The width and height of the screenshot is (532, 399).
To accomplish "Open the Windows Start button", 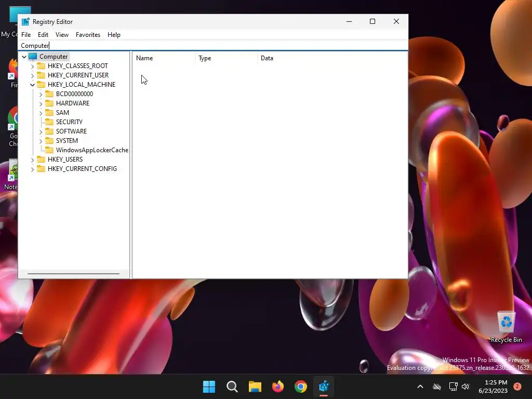I will click(x=209, y=387).
